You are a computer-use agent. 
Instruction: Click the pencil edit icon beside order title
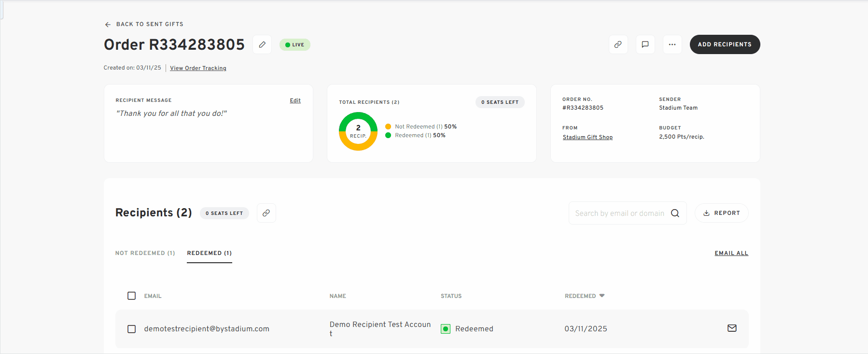tap(262, 44)
